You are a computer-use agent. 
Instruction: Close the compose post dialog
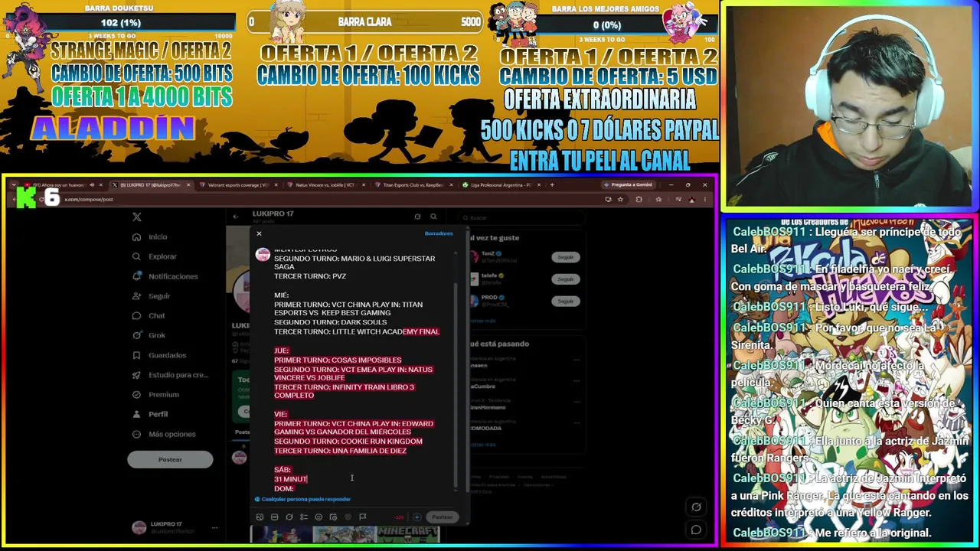(259, 233)
